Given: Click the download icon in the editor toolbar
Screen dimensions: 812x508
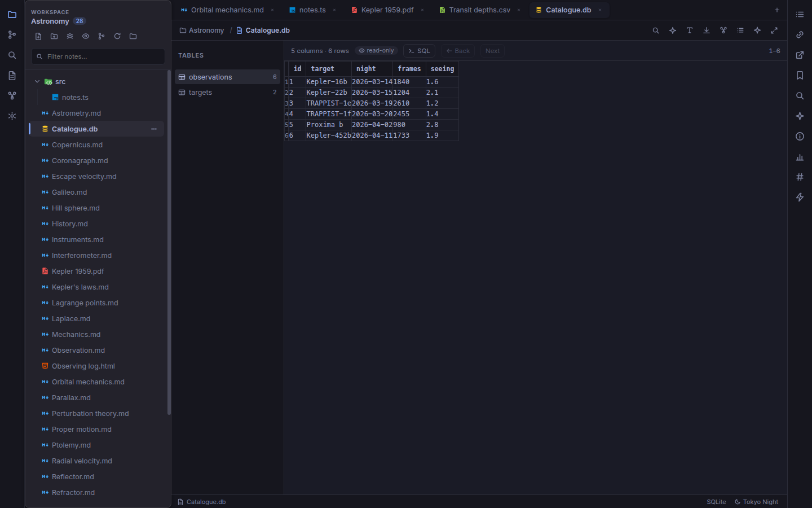Looking at the screenshot, I should (x=707, y=30).
